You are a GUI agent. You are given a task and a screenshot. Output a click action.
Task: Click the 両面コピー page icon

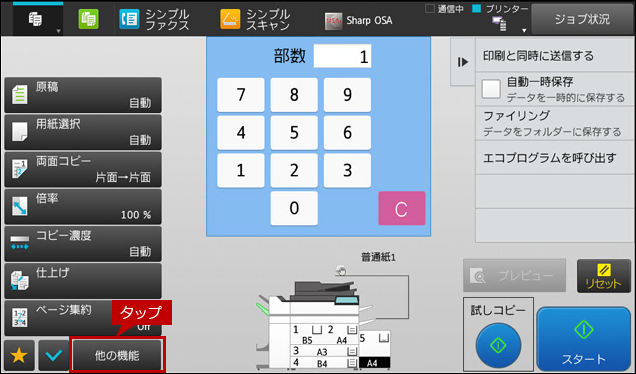[x=19, y=169]
